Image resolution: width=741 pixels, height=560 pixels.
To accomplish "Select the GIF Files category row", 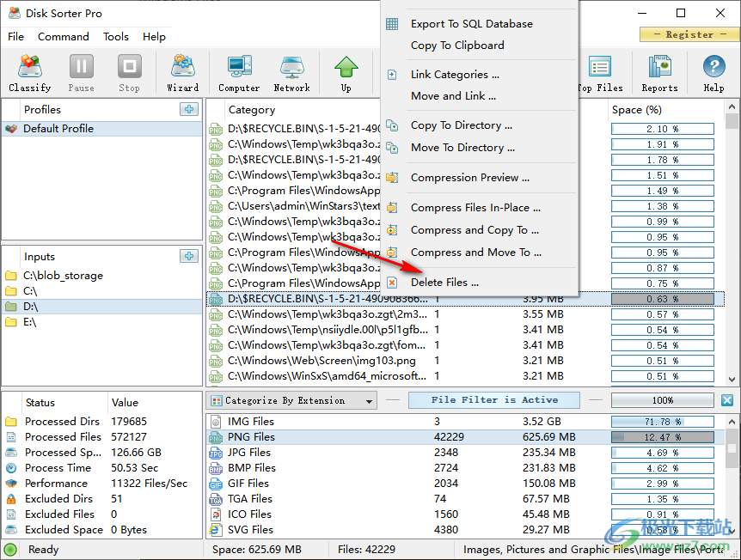I will (465, 484).
